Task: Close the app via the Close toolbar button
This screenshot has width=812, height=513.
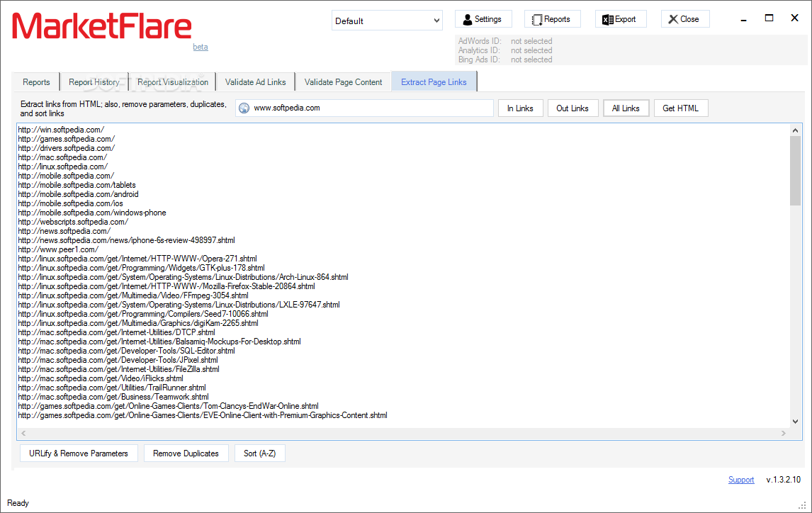Action: 685,19
